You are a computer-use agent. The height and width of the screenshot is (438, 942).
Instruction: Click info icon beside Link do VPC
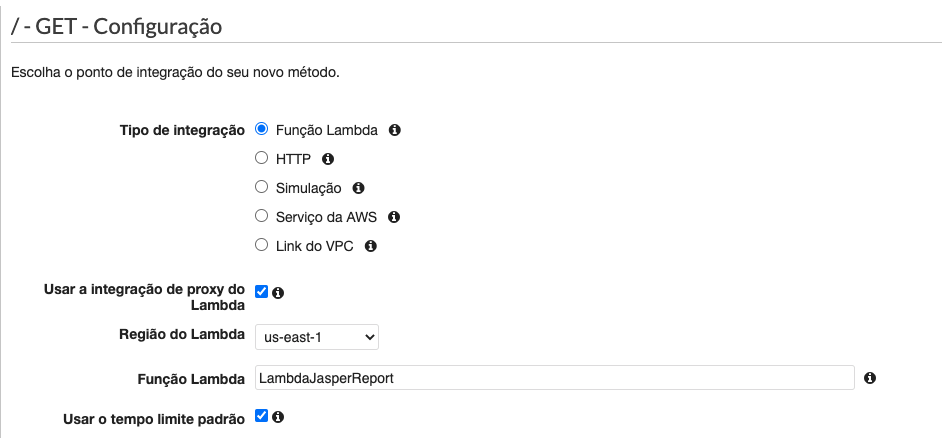[371, 246]
